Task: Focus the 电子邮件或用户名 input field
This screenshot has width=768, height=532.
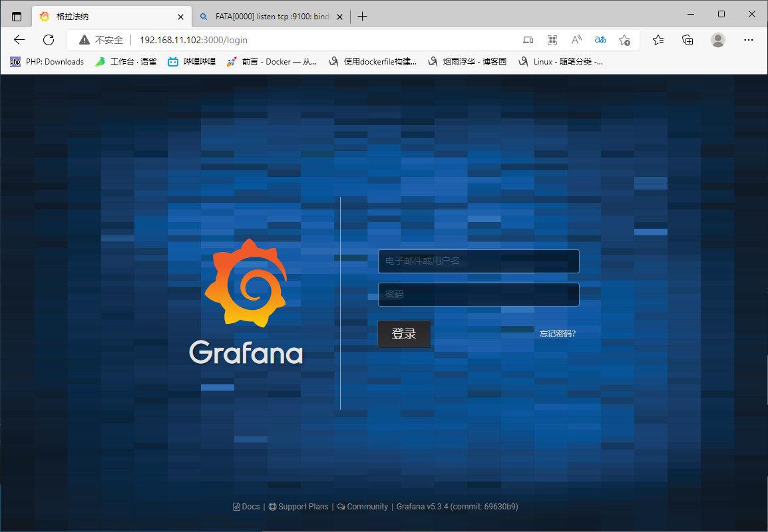Action: (479, 261)
